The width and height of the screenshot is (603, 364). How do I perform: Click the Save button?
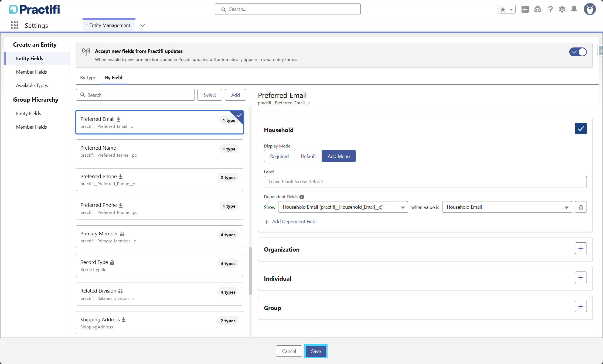[x=316, y=351]
